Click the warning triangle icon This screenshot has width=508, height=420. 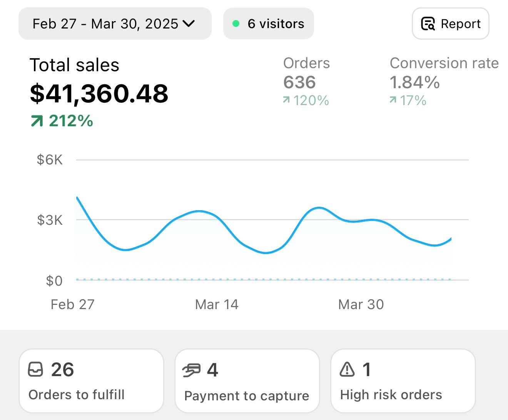coord(347,370)
